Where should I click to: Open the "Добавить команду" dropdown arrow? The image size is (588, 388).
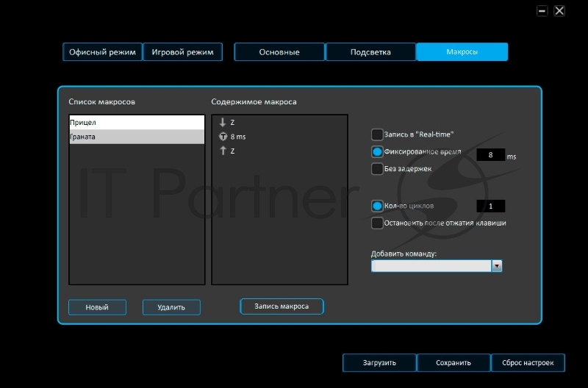[497, 266]
